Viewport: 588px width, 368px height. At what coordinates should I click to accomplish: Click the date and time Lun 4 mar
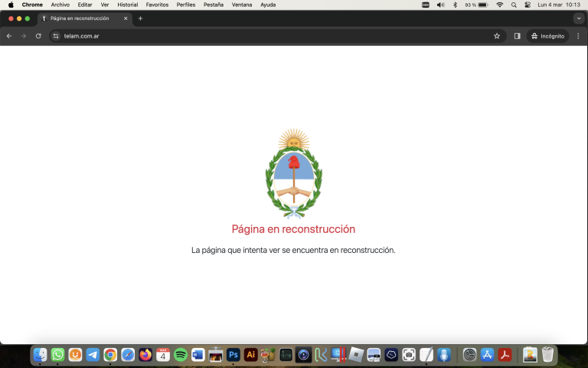click(x=559, y=5)
